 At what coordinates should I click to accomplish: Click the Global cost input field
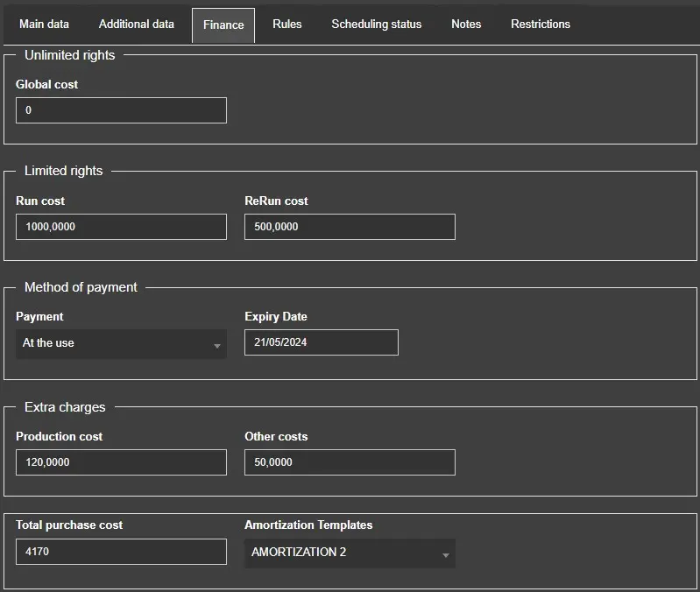point(121,110)
